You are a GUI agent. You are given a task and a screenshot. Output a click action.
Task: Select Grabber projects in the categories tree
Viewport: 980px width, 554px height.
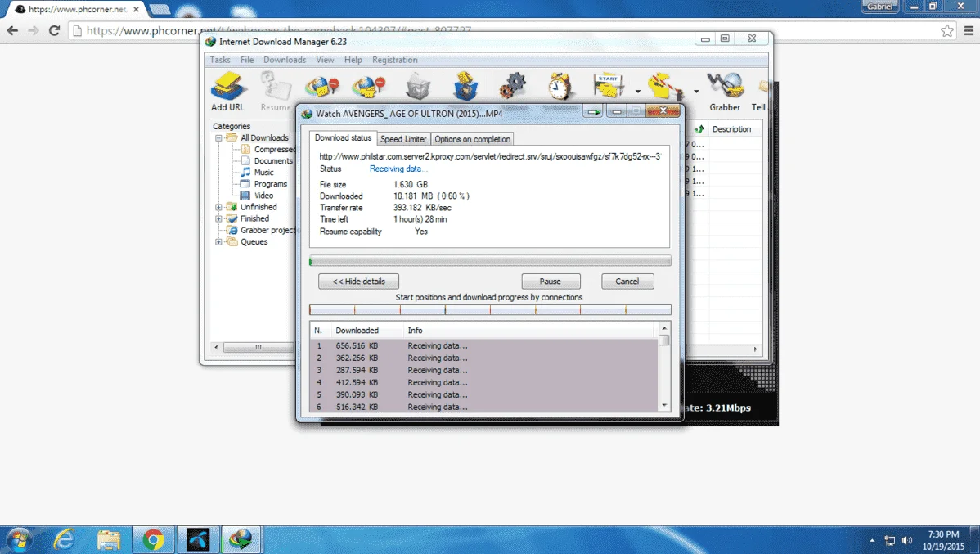(x=268, y=230)
